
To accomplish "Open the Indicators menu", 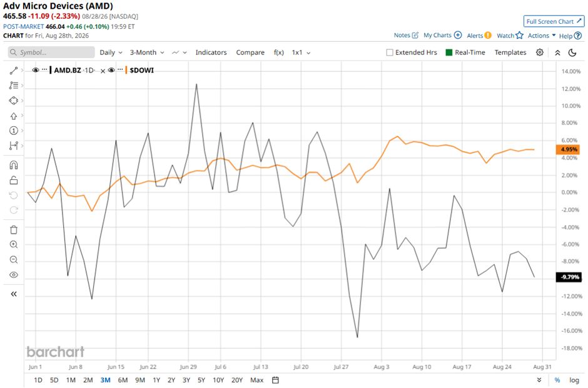I will coord(211,52).
